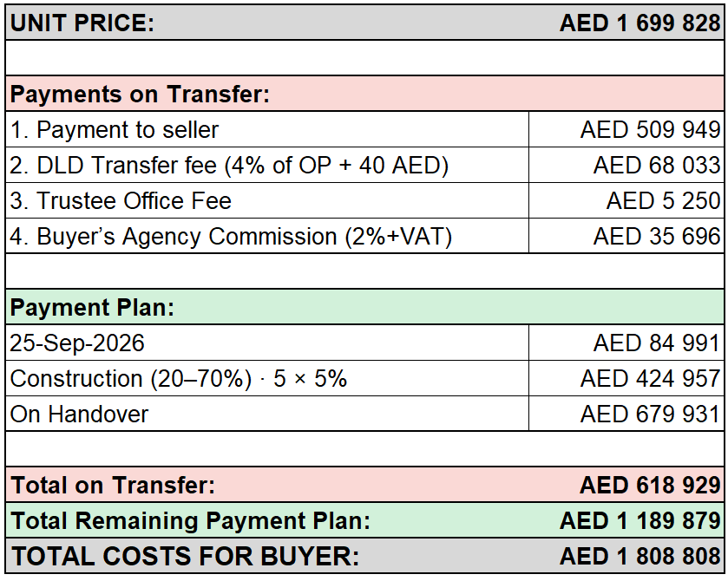Select the AED 509 949 amount cell

[626, 129]
